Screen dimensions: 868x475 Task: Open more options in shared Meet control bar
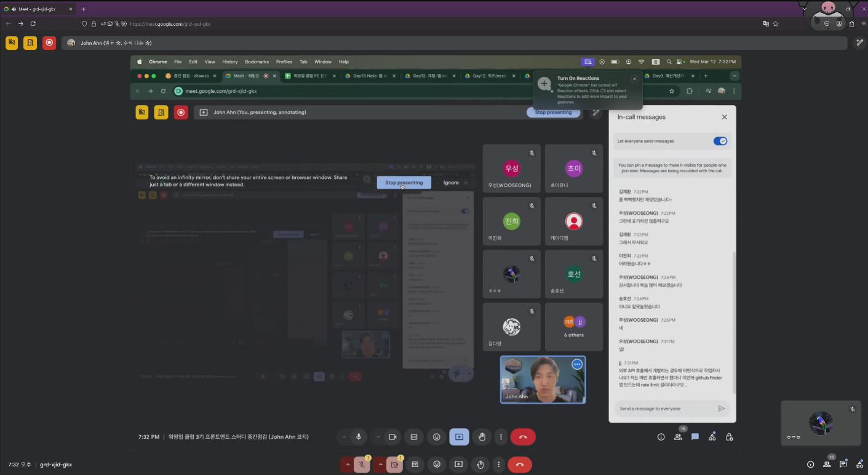coord(501,437)
